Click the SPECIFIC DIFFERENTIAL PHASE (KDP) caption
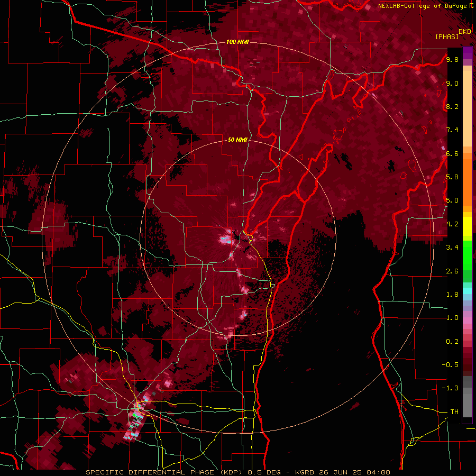The width and height of the screenshot is (476, 476). [x=166, y=472]
